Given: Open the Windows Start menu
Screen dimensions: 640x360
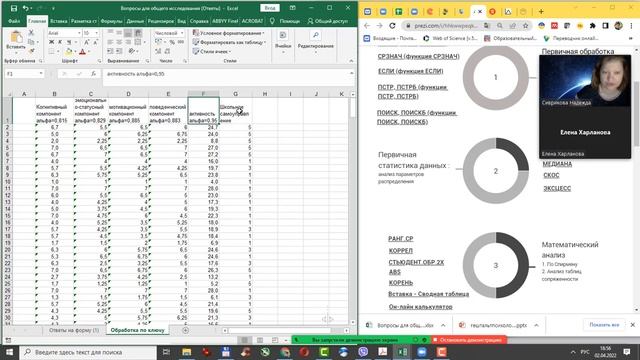Looking at the screenshot, I should 9,352.
